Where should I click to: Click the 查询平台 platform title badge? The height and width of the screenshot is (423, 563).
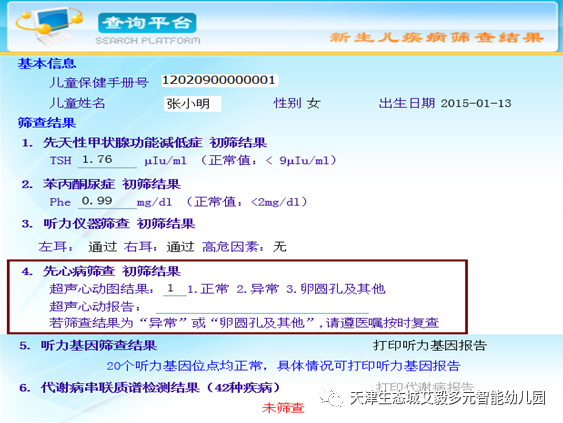147,23
